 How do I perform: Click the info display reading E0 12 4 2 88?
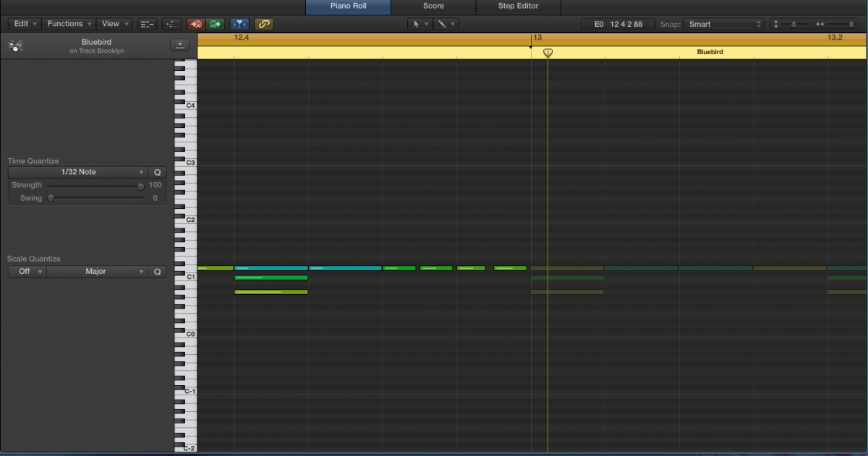[618, 24]
